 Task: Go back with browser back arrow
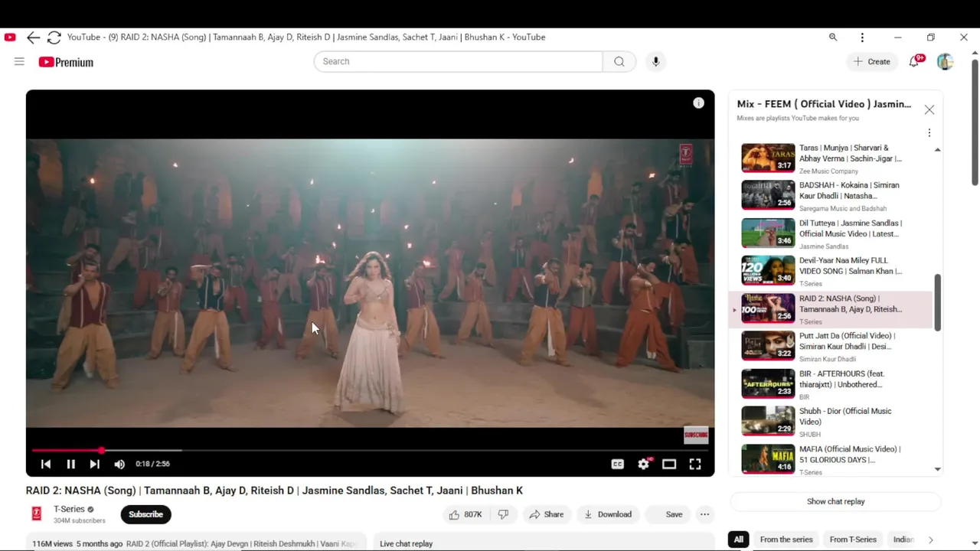click(x=33, y=37)
